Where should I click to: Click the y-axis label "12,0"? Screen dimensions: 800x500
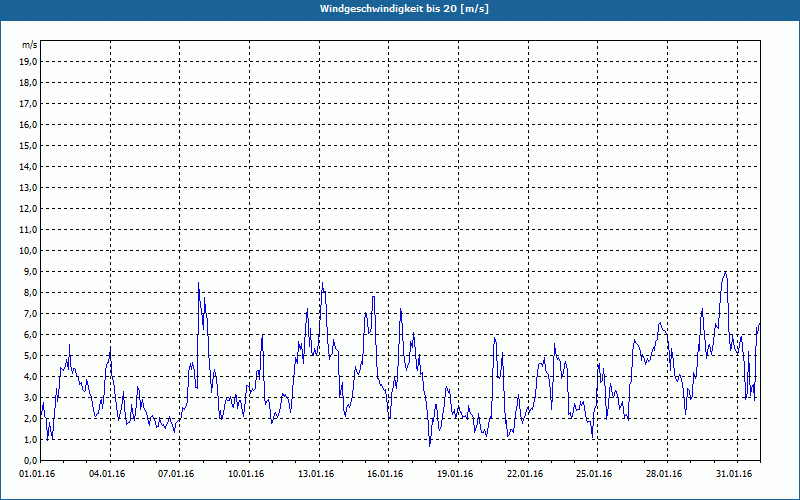[x=28, y=209]
